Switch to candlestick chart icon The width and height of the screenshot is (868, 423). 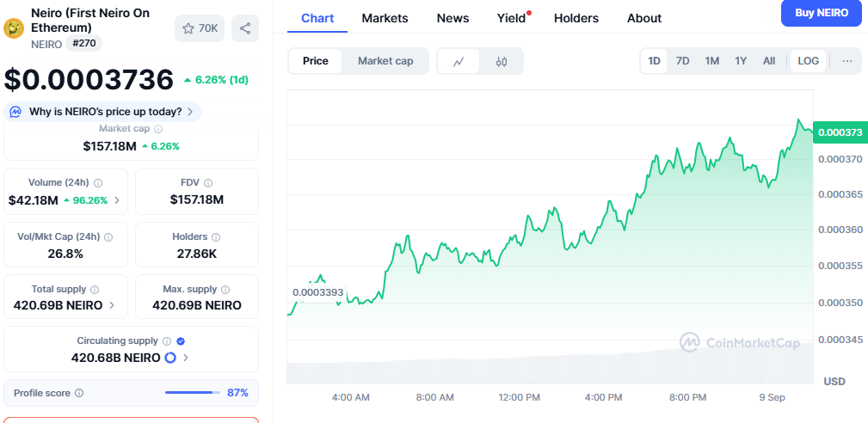(x=502, y=61)
